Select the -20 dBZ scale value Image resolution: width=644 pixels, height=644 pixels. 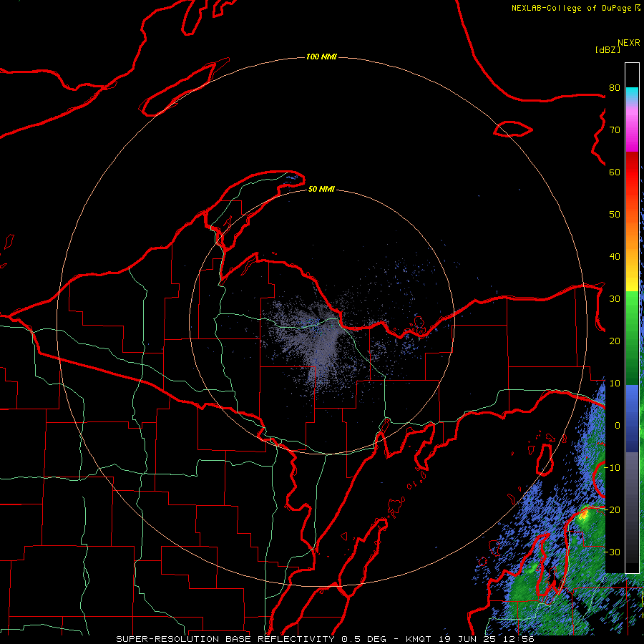613,509
